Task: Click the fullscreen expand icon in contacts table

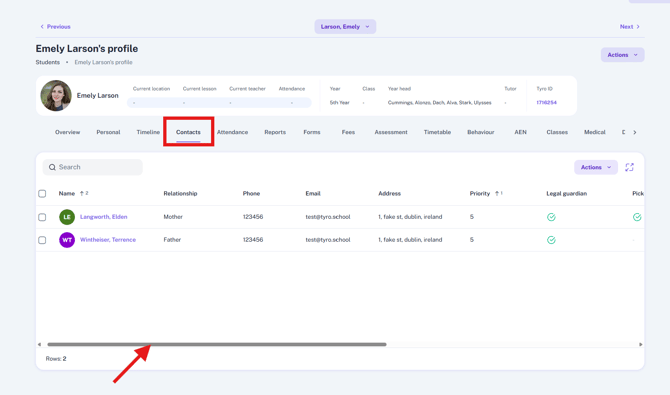Action: 629,167
